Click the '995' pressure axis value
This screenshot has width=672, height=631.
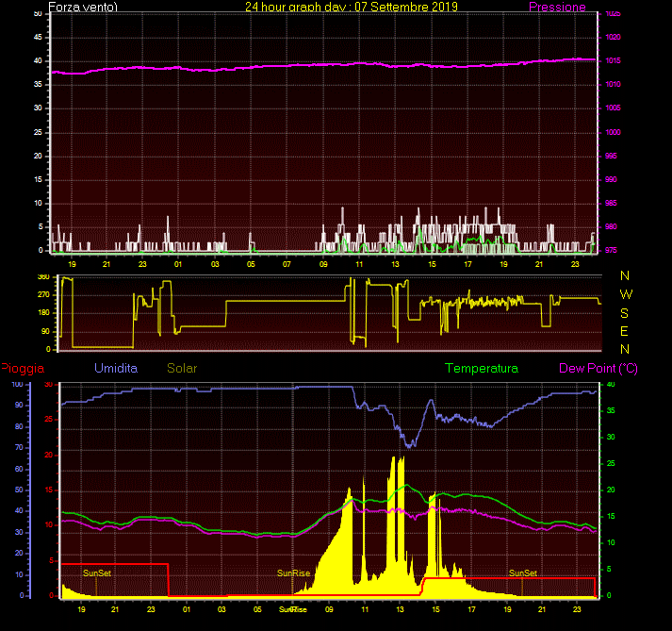point(611,156)
